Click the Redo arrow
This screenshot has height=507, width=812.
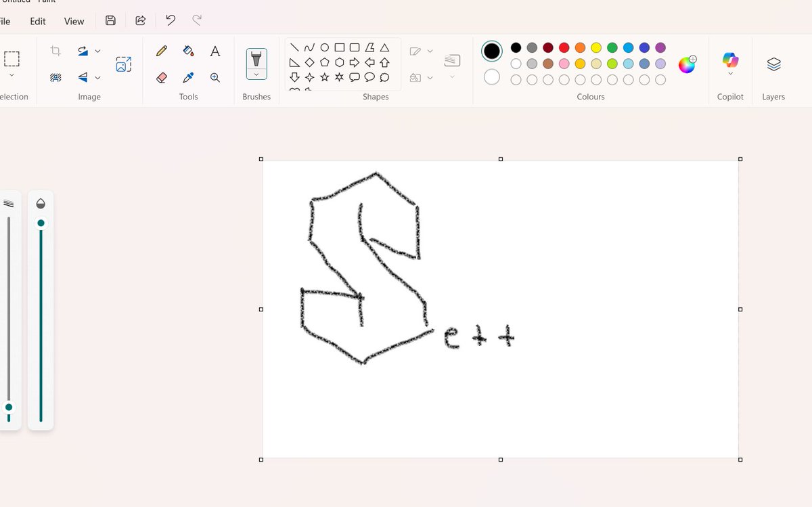click(x=197, y=20)
